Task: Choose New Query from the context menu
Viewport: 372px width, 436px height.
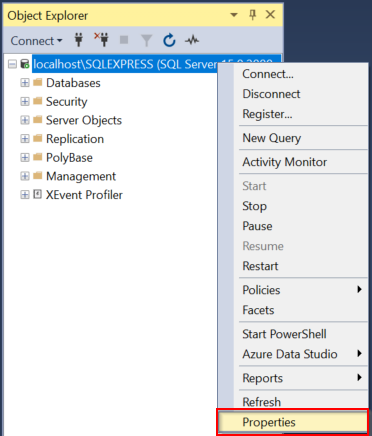Action: coord(293,138)
